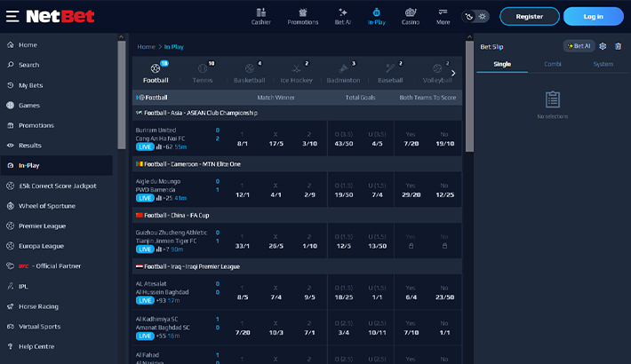Open IPL in the sidebar
Image resolution: width=631 pixels, height=364 pixels.
(x=57, y=287)
